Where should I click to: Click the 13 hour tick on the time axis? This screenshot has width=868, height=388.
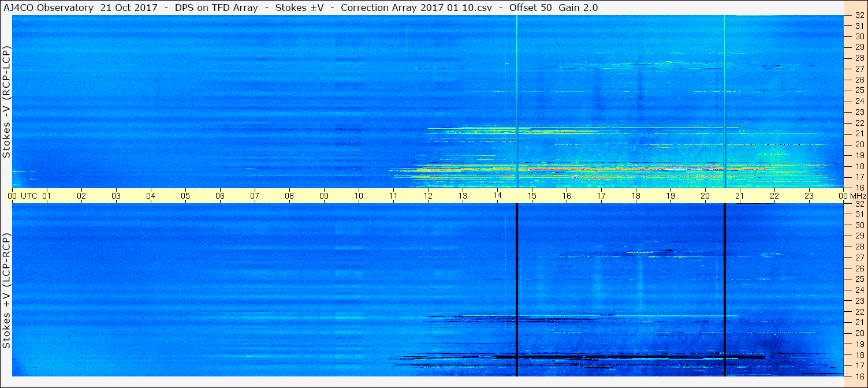click(463, 196)
